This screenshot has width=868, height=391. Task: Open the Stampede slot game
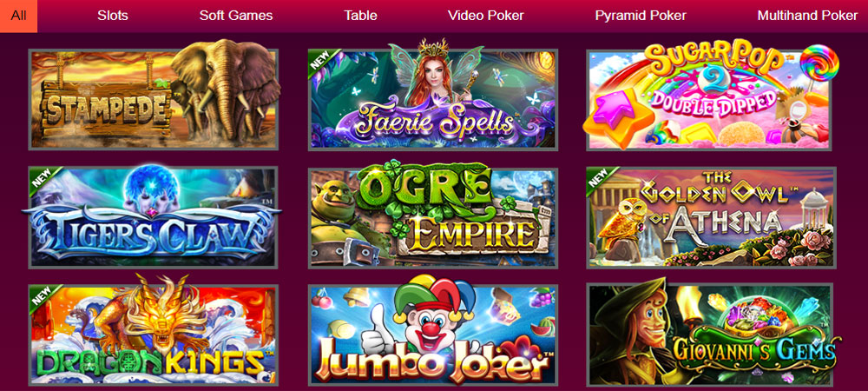[x=154, y=100]
